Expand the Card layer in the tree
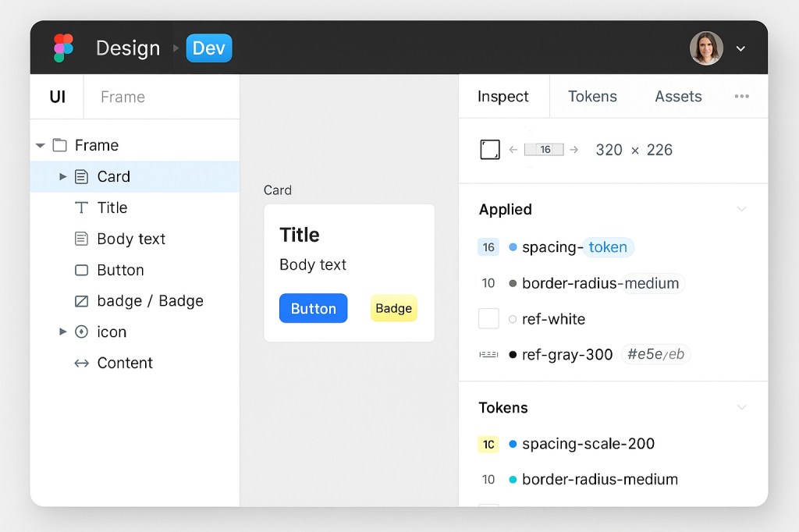The width and height of the screenshot is (799, 532). point(62,176)
